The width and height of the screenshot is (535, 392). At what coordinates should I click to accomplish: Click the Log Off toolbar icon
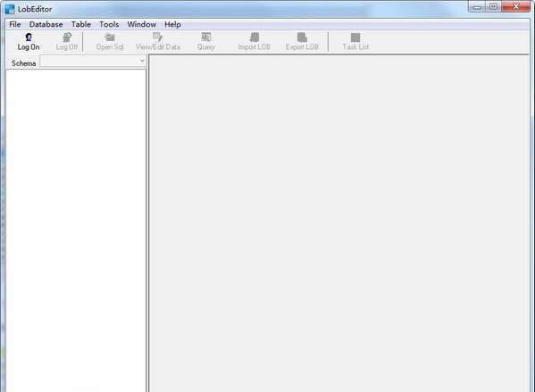tap(67, 37)
